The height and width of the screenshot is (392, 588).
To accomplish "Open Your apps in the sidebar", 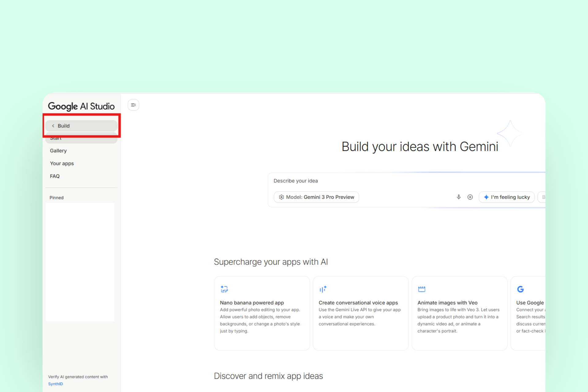I will (x=62, y=164).
